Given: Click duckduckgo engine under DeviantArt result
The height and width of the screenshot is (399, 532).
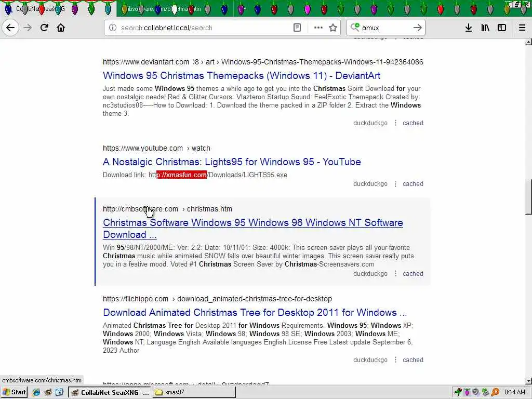Looking at the screenshot, I should [x=370, y=123].
